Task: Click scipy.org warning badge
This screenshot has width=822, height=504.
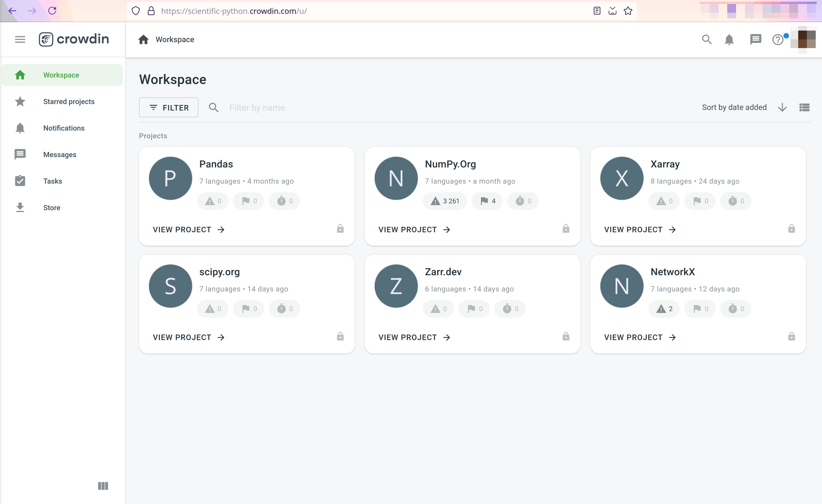Action: pos(213,309)
